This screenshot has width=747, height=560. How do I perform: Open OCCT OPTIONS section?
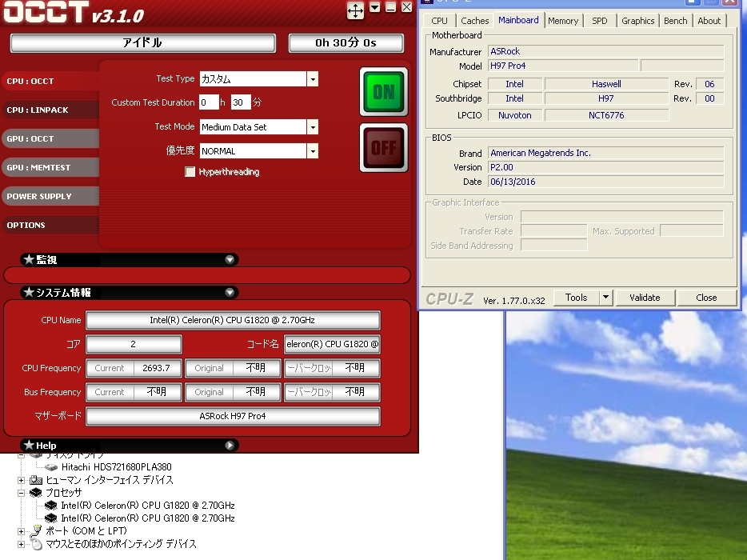(x=50, y=225)
